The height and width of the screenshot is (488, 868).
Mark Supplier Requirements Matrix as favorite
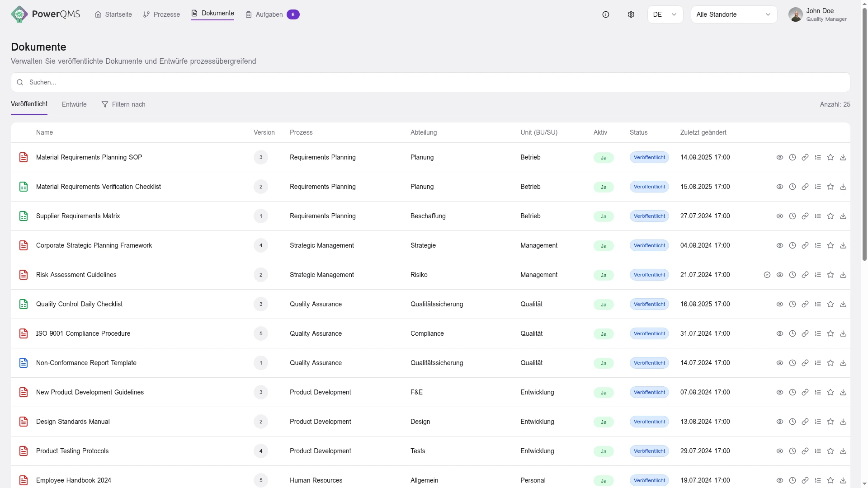[x=830, y=216]
